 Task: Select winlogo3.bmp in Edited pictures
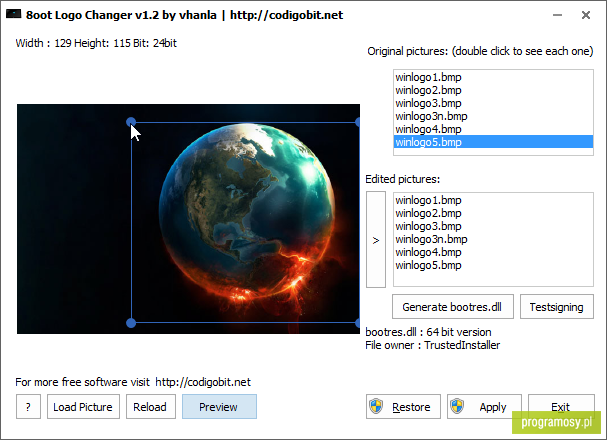coord(493,226)
